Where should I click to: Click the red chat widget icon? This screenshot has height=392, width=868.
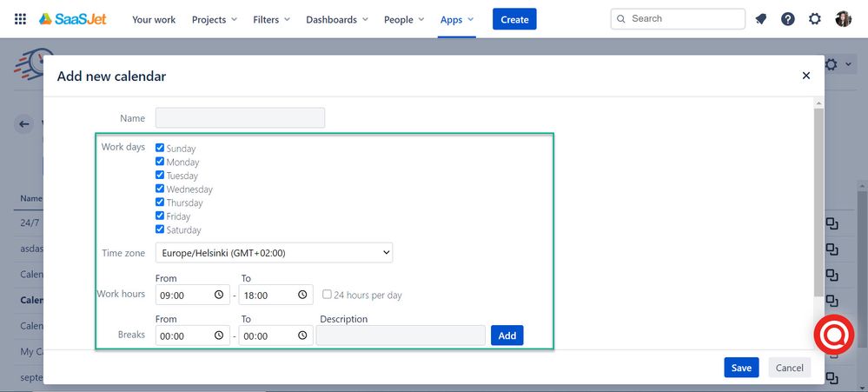[833, 335]
